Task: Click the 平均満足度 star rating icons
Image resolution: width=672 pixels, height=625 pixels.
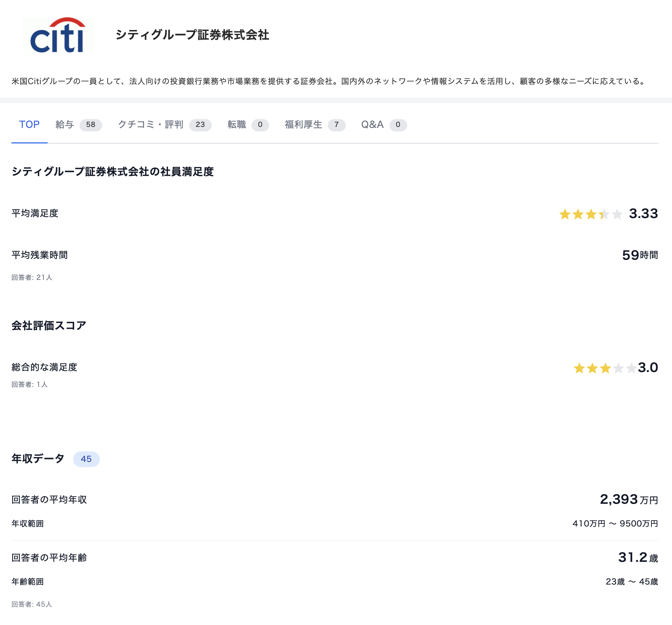Action: [x=590, y=214]
